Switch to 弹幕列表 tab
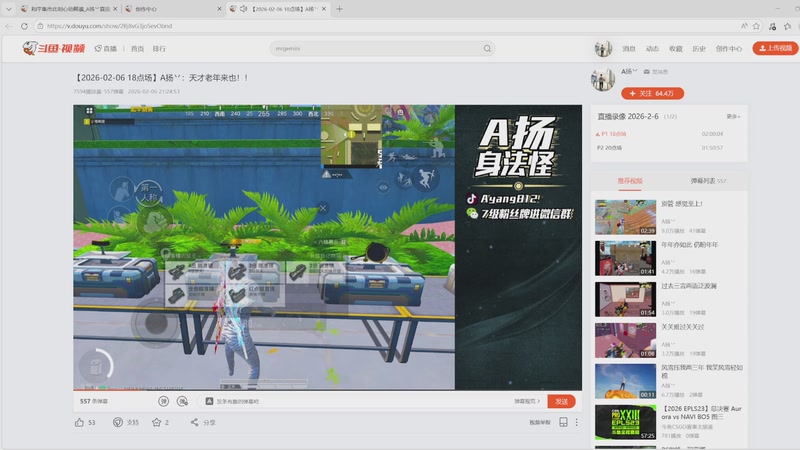Screen dimensions: 800x450 pyautogui.click(x=708, y=181)
